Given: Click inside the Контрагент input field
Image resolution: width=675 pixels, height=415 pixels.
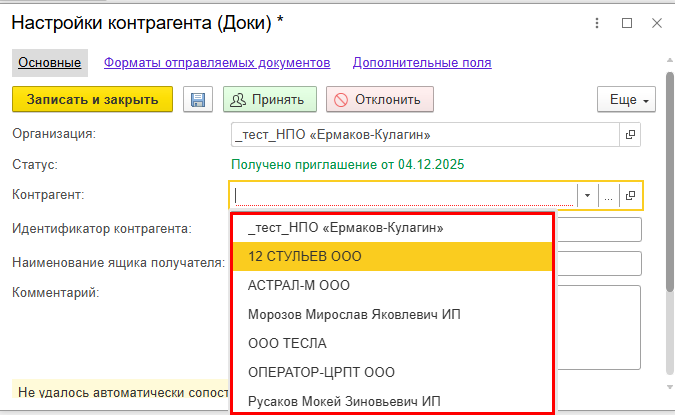Looking at the screenshot, I should tap(403, 196).
